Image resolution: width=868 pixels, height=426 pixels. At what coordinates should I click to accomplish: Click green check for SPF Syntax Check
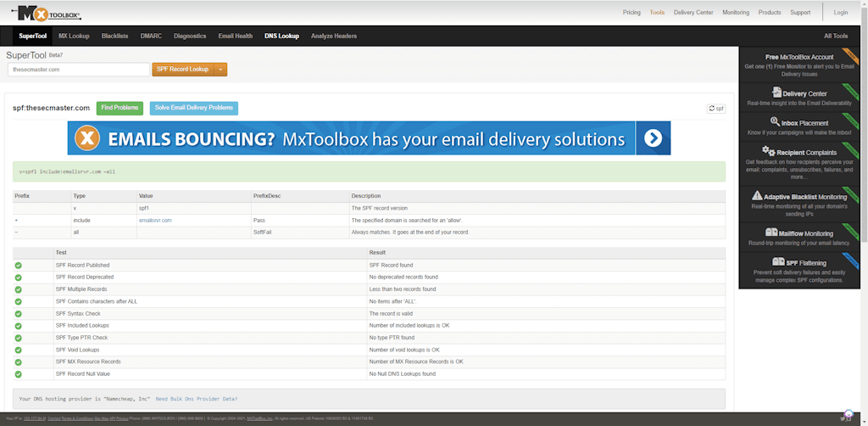coord(19,313)
